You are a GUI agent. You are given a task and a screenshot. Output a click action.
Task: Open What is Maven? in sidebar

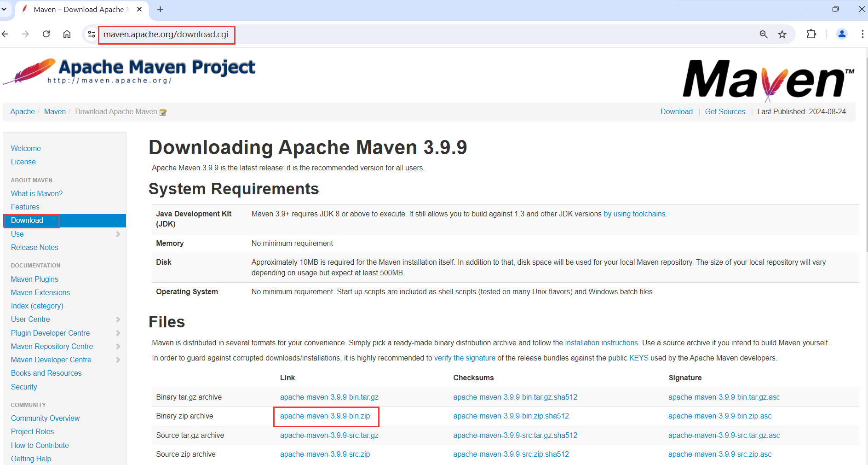(x=37, y=194)
